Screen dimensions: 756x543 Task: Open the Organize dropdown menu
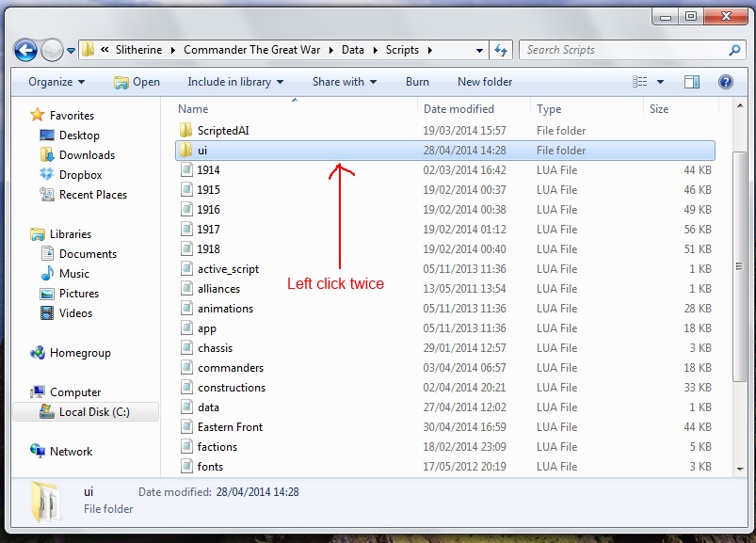click(56, 82)
